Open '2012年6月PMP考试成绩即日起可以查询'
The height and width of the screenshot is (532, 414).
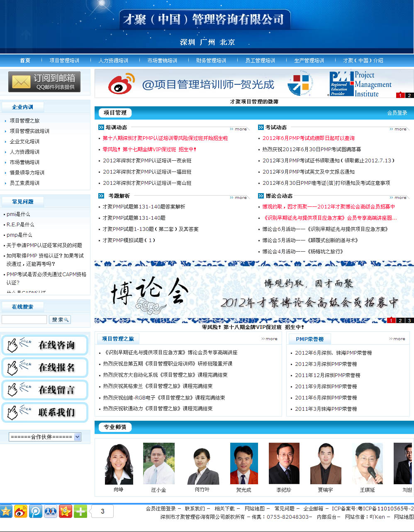pos(309,138)
